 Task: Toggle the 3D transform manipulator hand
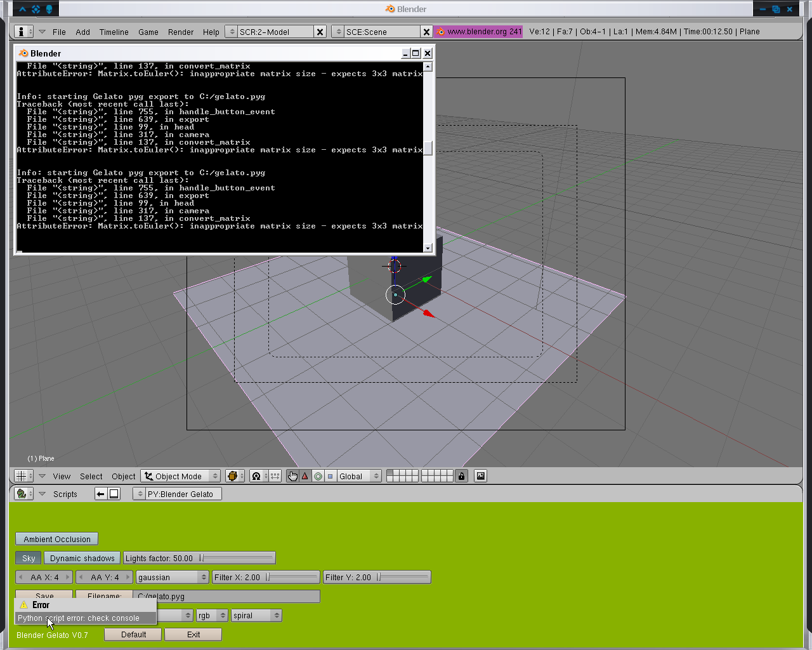pos(292,476)
